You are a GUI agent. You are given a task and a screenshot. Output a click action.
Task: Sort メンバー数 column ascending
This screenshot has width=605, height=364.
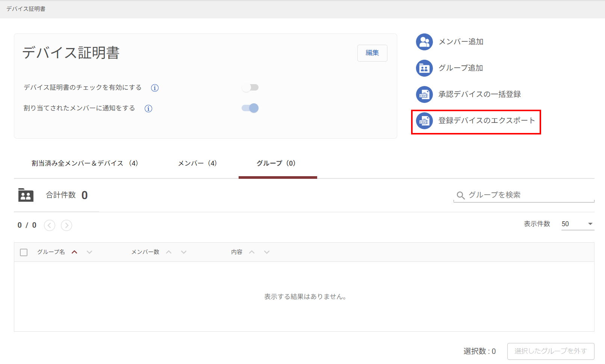point(169,252)
